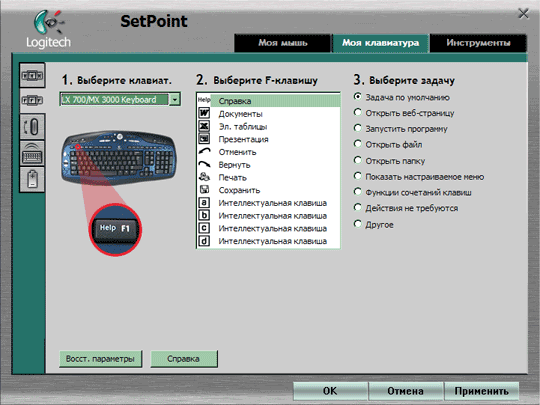Select the Открыть файл radio button
Image resolution: width=540 pixels, height=405 pixels.
click(x=358, y=144)
